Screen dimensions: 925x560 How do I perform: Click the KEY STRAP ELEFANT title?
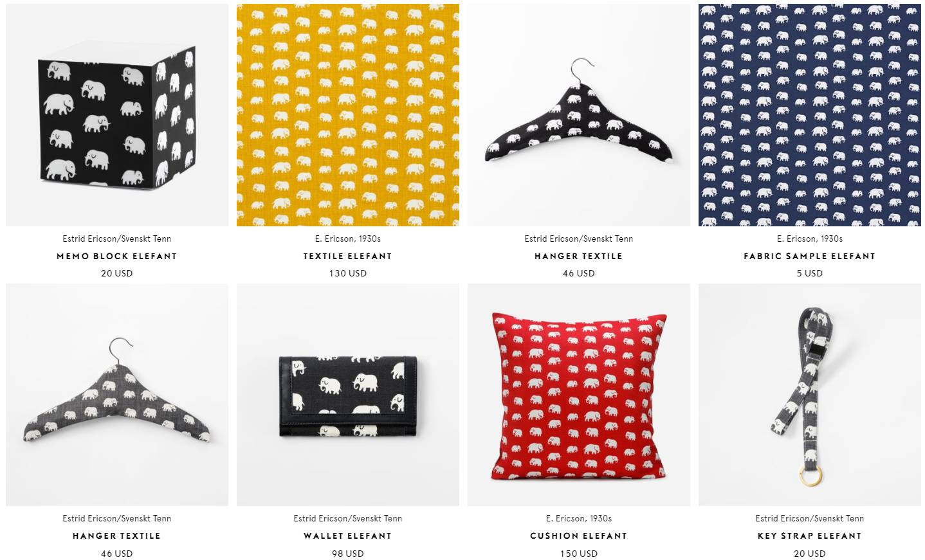(810, 536)
